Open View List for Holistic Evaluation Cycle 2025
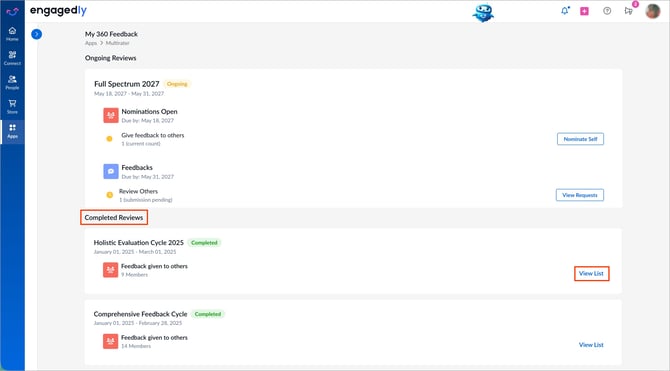This screenshot has height=371, width=670. (591, 274)
